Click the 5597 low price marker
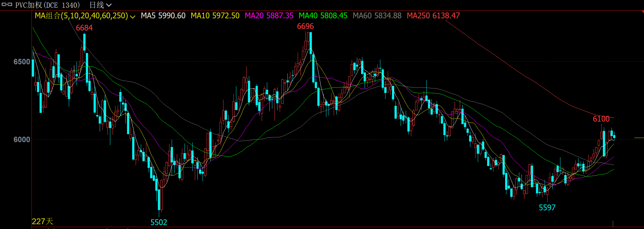The height and width of the screenshot is (229, 644). pyautogui.click(x=547, y=208)
